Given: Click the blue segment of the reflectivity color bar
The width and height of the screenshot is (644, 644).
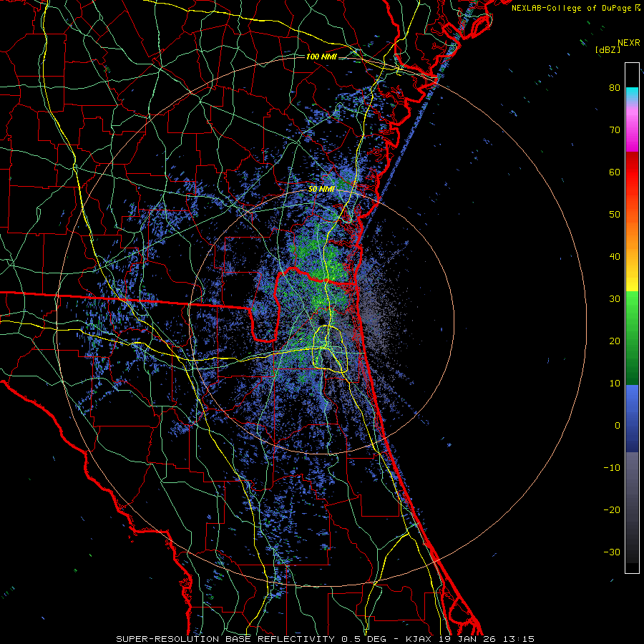Looking at the screenshot, I should coord(632,418).
